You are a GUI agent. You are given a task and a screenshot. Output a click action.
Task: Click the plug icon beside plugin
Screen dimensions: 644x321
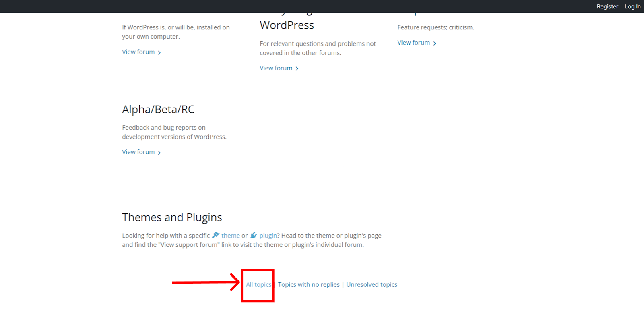tap(254, 235)
